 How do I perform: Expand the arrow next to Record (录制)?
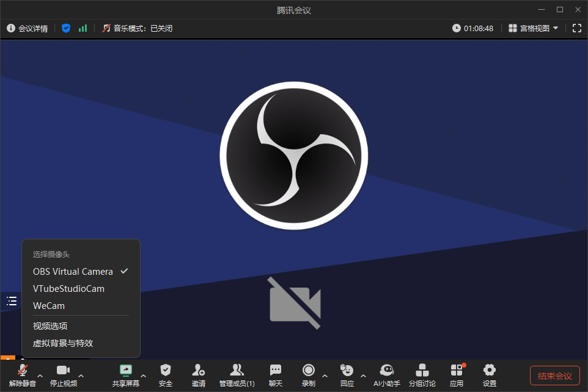pyautogui.click(x=325, y=376)
